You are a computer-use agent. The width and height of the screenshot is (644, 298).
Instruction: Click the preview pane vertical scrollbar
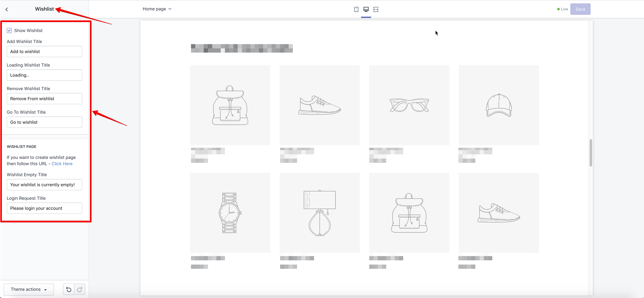point(591,153)
